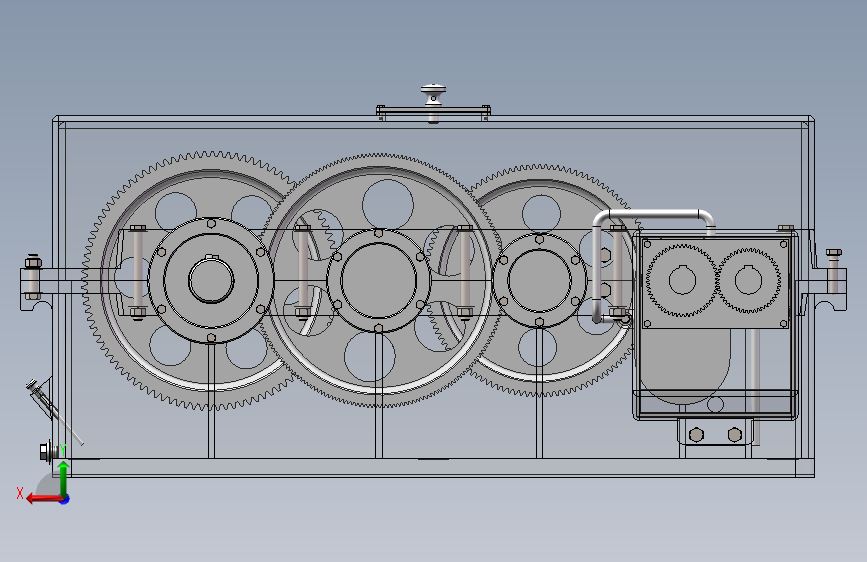Viewport: 867px width, 562px height.
Task: Click the blue Z axis dot of triad
Action: pos(65,499)
